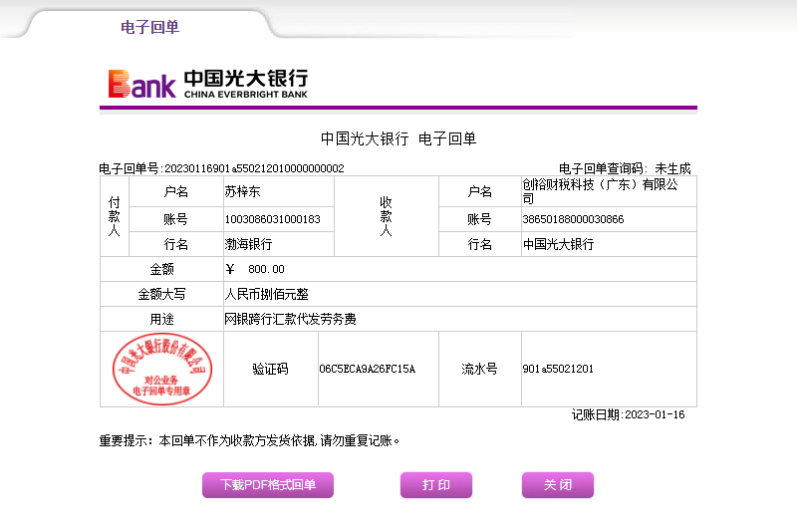Click the 验证码 label cell
797x532 pixels.
(270, 369)
